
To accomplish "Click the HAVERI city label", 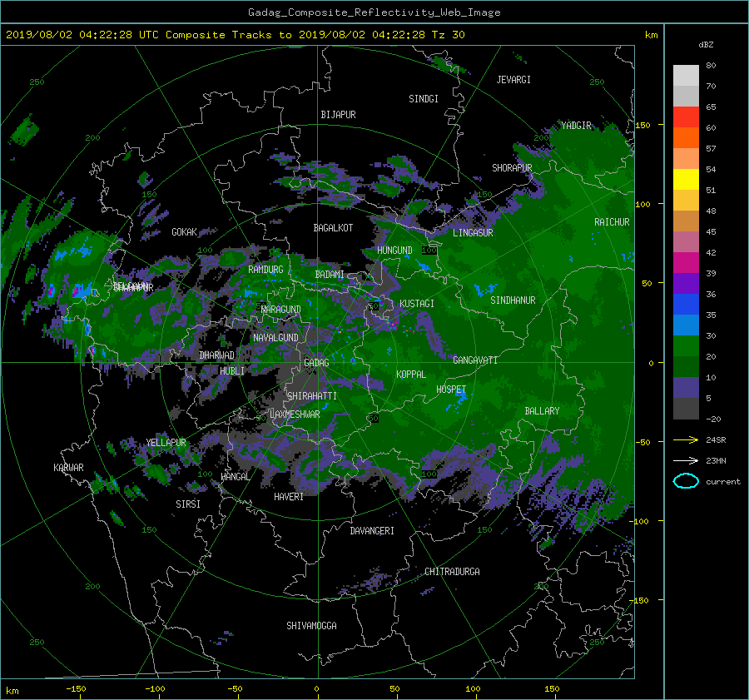I will [x=289, y=497].
